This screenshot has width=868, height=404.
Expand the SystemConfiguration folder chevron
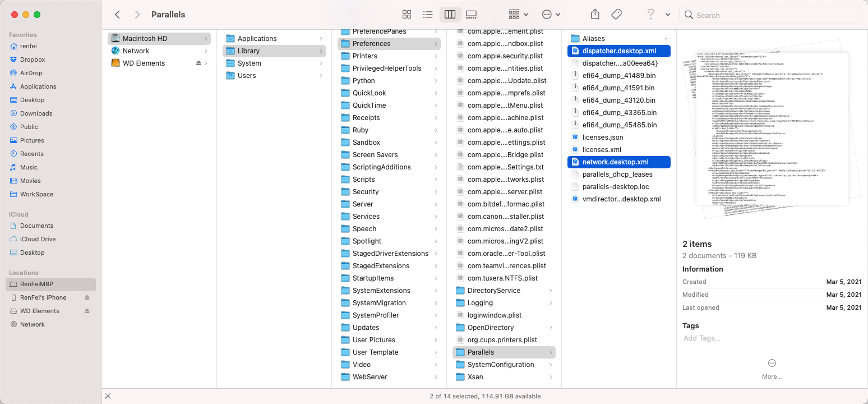coord(551,365)
